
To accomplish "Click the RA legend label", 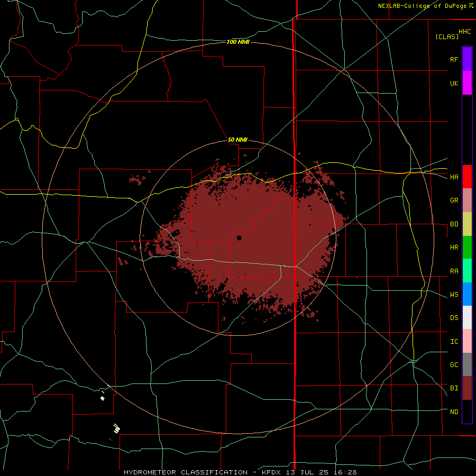I will [x=454, y=271].
